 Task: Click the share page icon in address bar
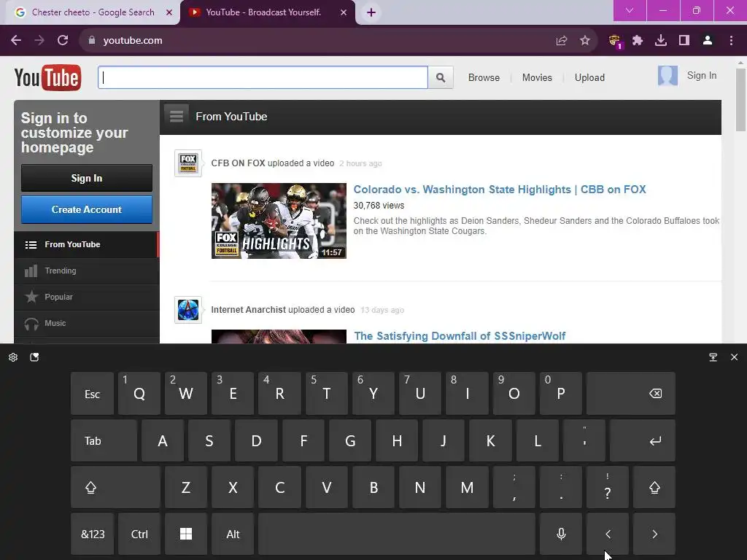point(562,41)
